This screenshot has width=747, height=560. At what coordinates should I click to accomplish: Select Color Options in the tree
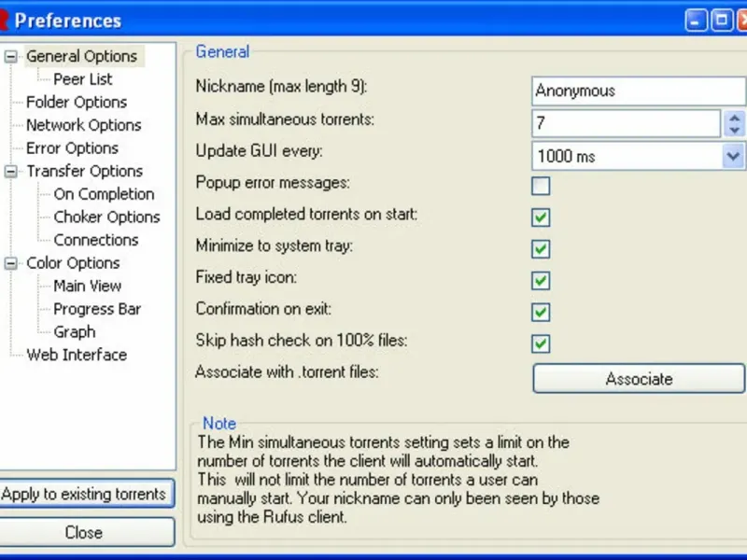click(73, 263)
